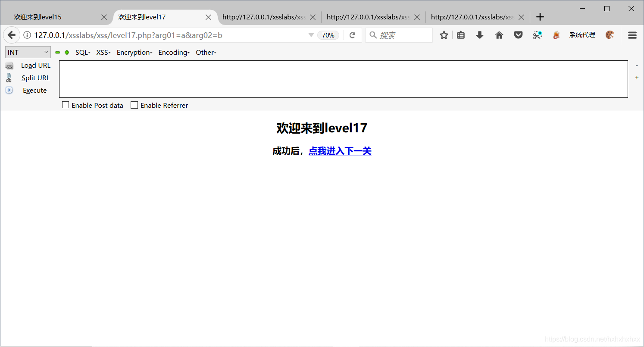Maximize the browser window

coord(607,9)
